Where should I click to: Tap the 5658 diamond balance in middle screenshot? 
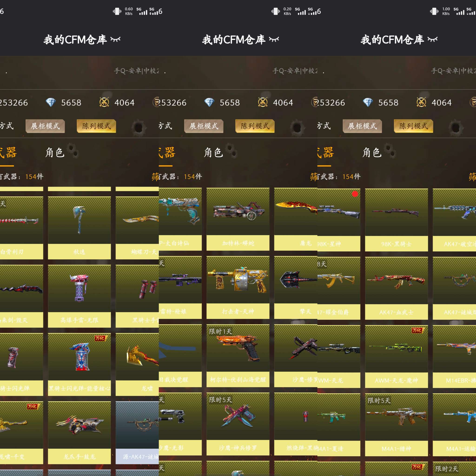pyautogui.click(x=229, y=102)
